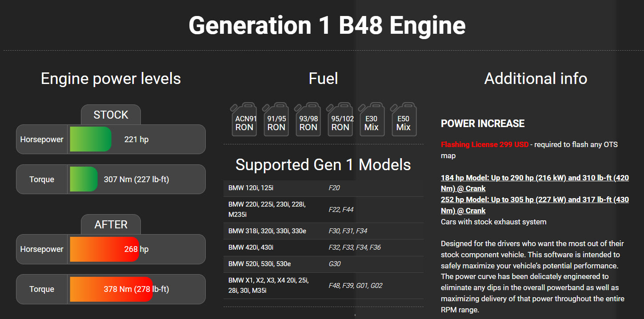Click the F22, F44 chassis code cell
Screen dimensions: 644x319
click(x=341, y=209)
